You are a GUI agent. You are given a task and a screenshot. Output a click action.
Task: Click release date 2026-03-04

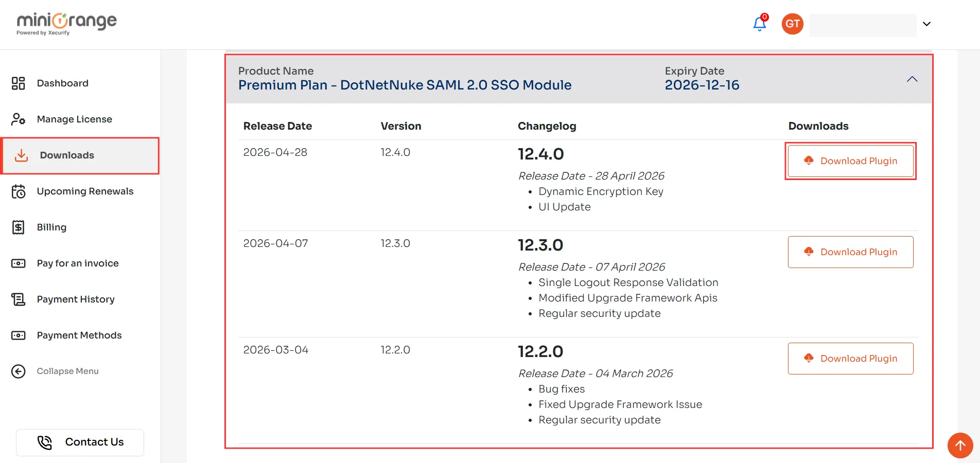click(x=276, y=350)
